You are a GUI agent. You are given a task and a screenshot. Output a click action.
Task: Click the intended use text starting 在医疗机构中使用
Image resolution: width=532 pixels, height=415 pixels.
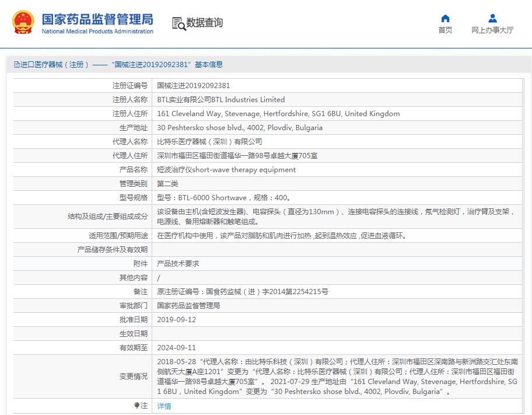[282, 236]
